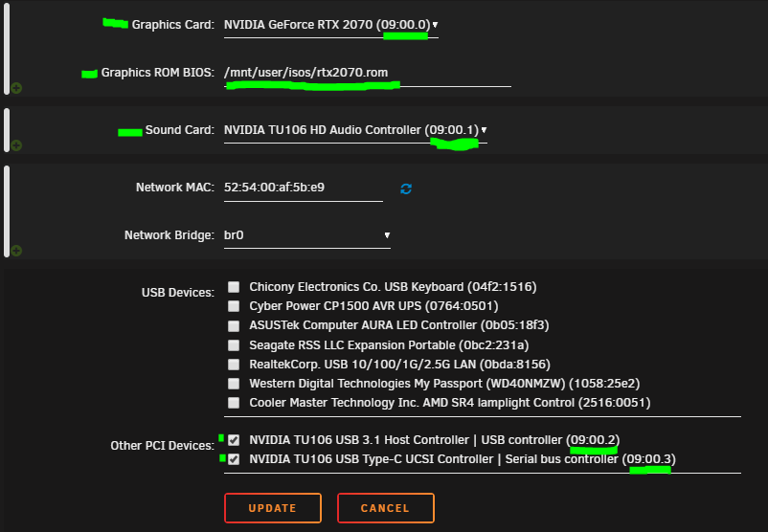Click into the Network MAC address field
Viewport: 768px width, 532px height.
click(x=304, y=188)
